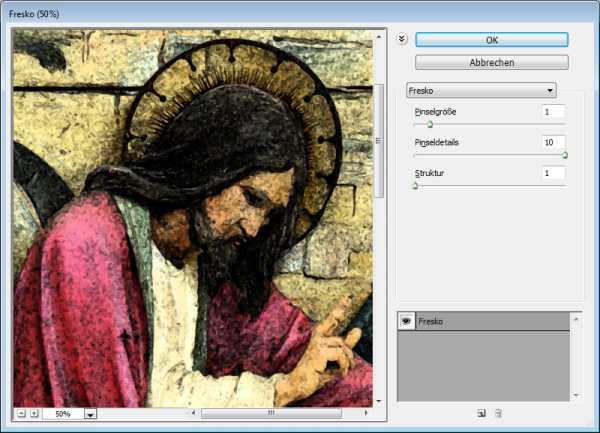The image size is (600, 433).
Task: Collapse filter gallery with double-chevron icon
Action: (x=401, y=39)
